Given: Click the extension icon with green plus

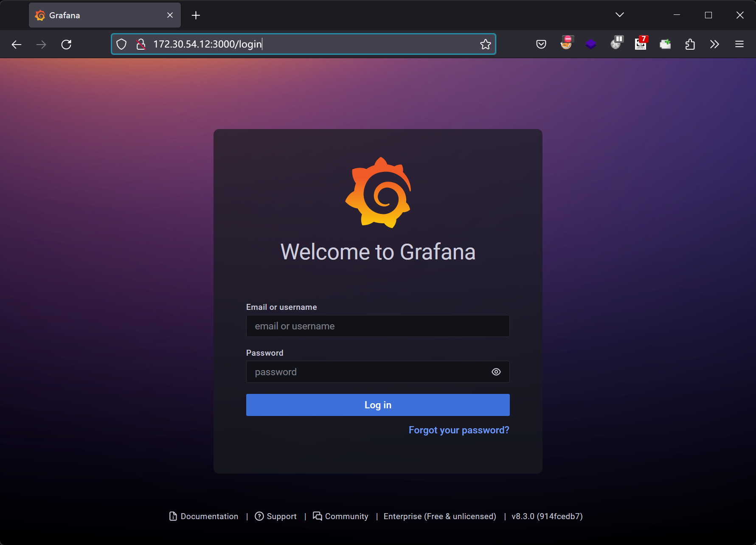Looking at the screenshot, I should [x=665, y=44].
